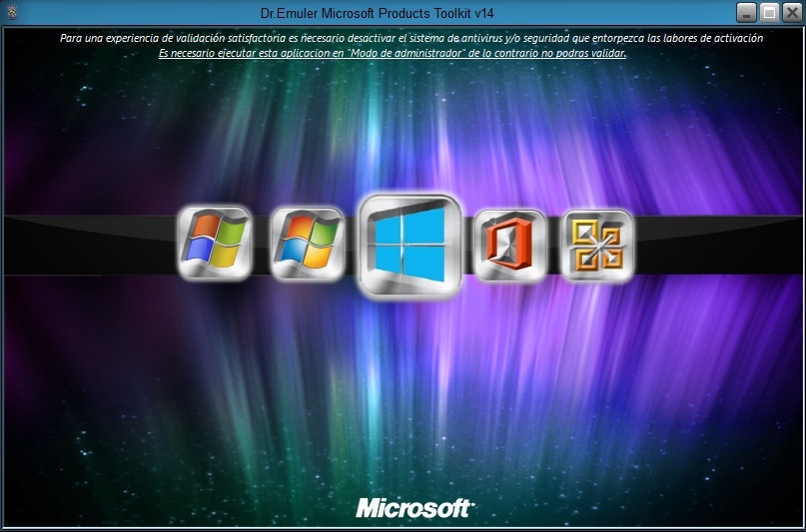Select the Windows XP flag icon
806x532 pixels.
coord(215,243)
